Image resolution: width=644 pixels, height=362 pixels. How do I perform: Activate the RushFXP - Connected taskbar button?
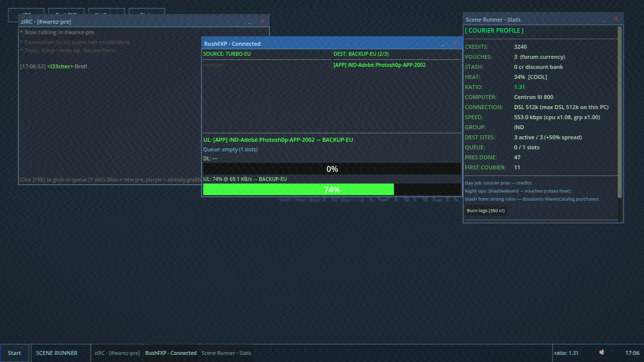[x=171, y=353]
